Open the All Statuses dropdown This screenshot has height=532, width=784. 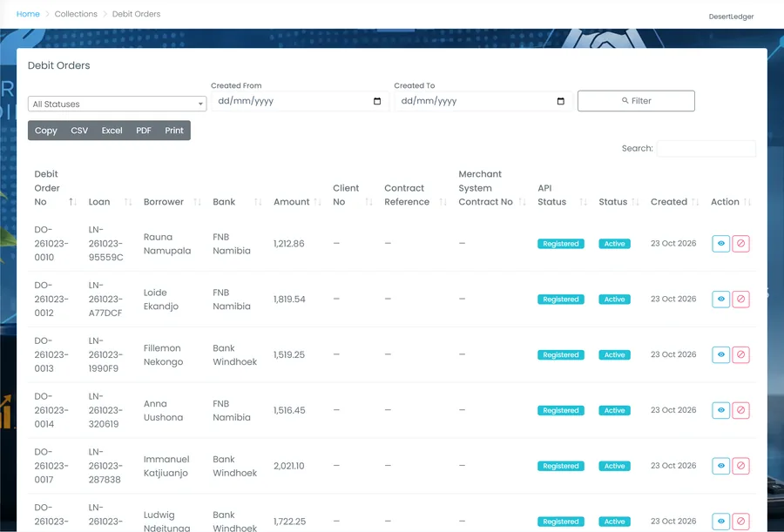[x=117, y=104]
